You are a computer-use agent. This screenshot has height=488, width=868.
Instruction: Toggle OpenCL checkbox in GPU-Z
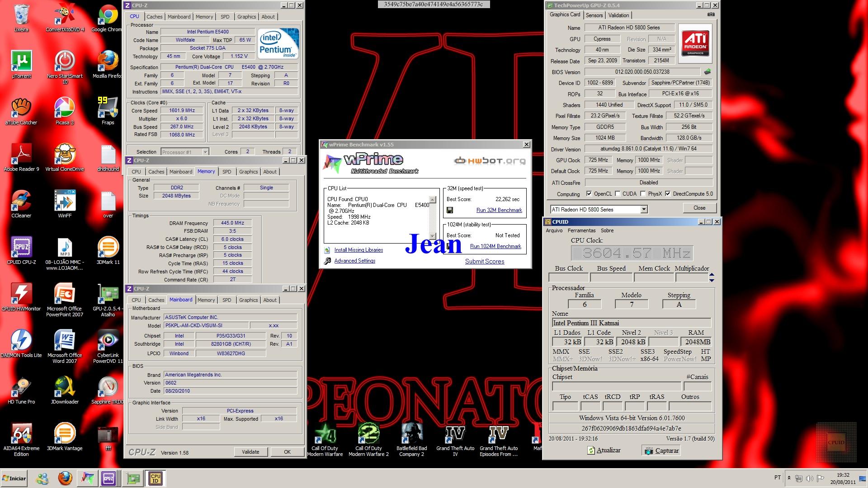pos(589,194)
